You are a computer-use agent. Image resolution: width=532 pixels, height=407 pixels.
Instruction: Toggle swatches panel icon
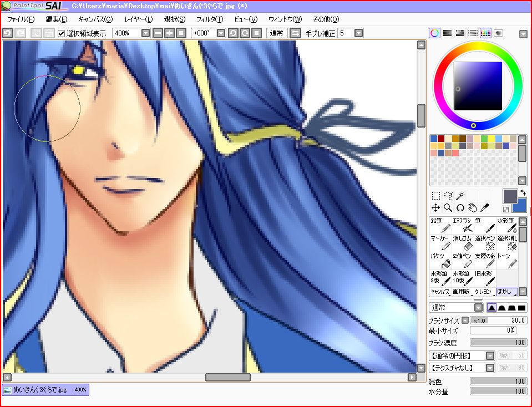click(x=485, y=33)
